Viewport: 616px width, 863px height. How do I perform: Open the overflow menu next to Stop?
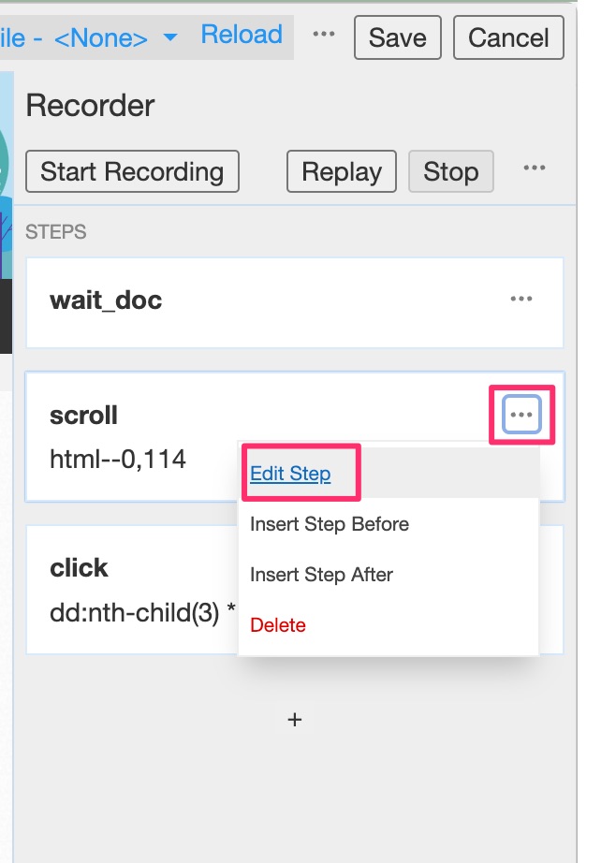tap(535, 168)
